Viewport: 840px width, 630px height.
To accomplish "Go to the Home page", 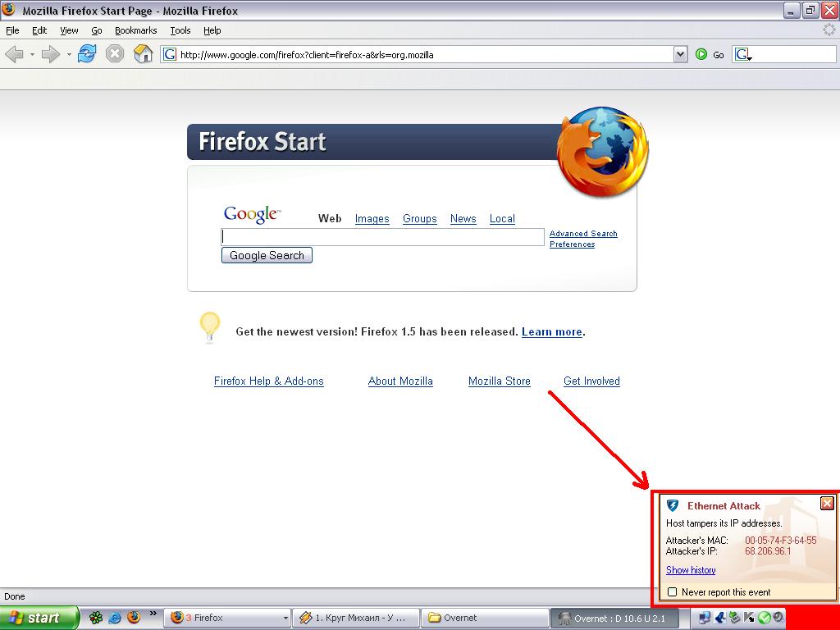I will click(x=143, y=54).
